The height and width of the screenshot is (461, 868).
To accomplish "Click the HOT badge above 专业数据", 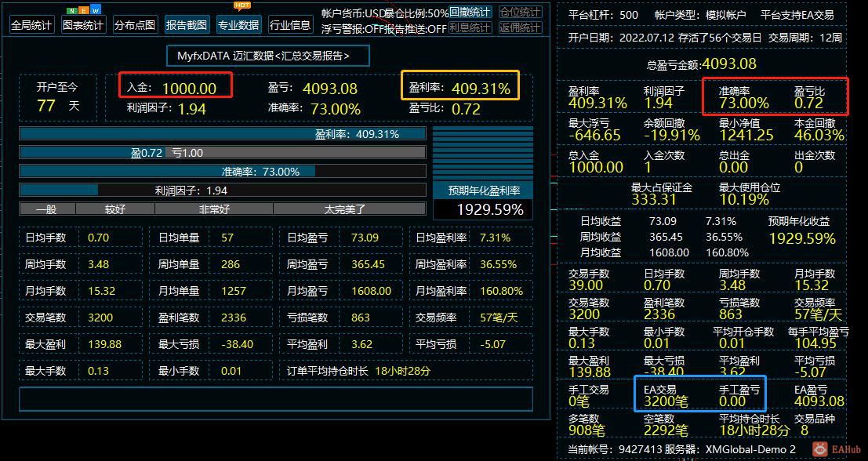I will tap(242, 5).
